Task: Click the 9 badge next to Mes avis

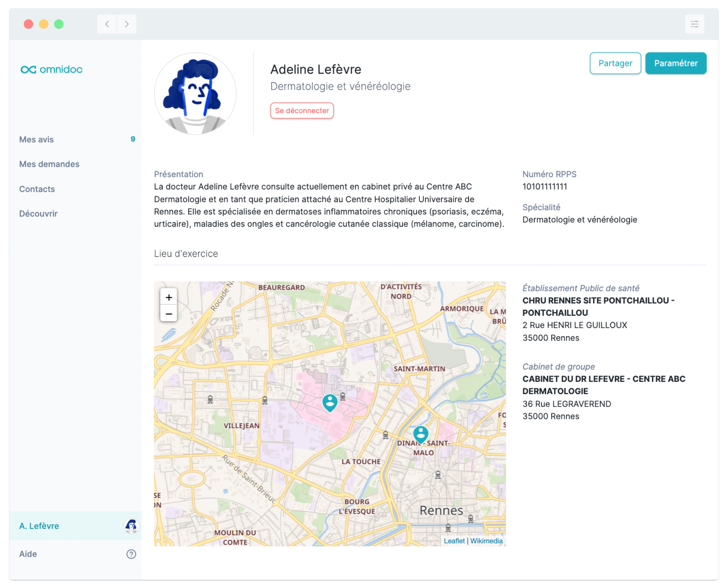Action: click(x=133, y=139)
